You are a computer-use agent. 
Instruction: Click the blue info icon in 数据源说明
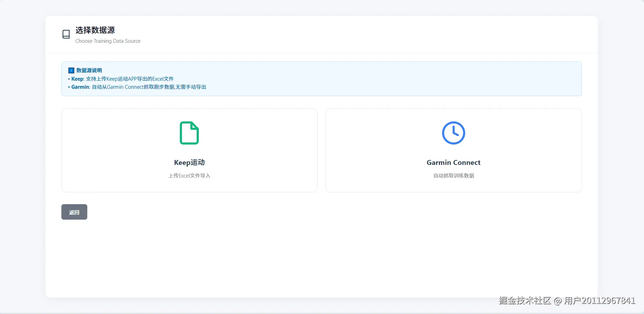pos(71,70)
